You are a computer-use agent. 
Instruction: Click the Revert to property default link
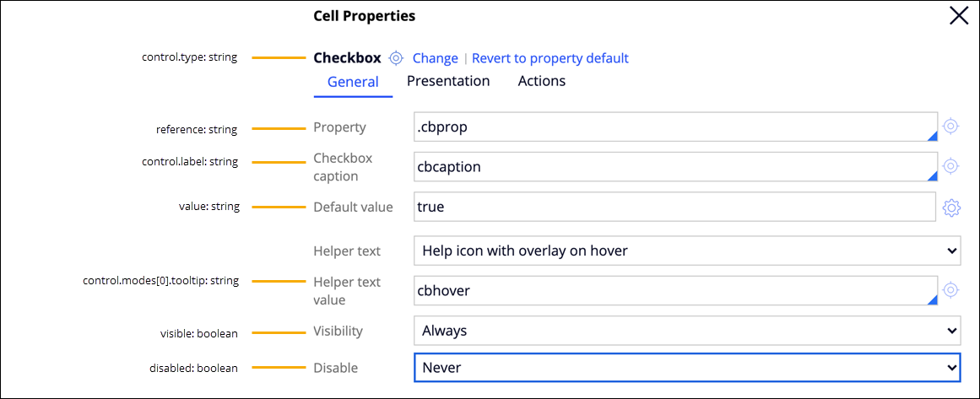click(550, 58)
